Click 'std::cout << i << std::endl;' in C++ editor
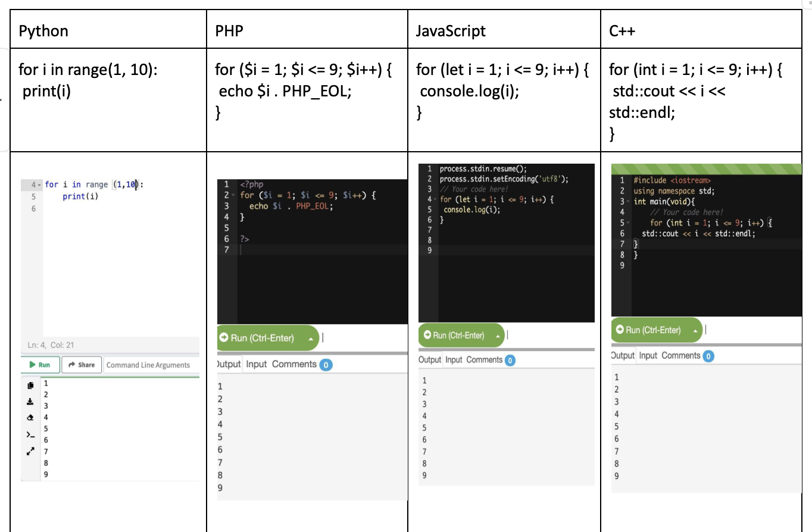812x532 pixels. tap(698, 234)
